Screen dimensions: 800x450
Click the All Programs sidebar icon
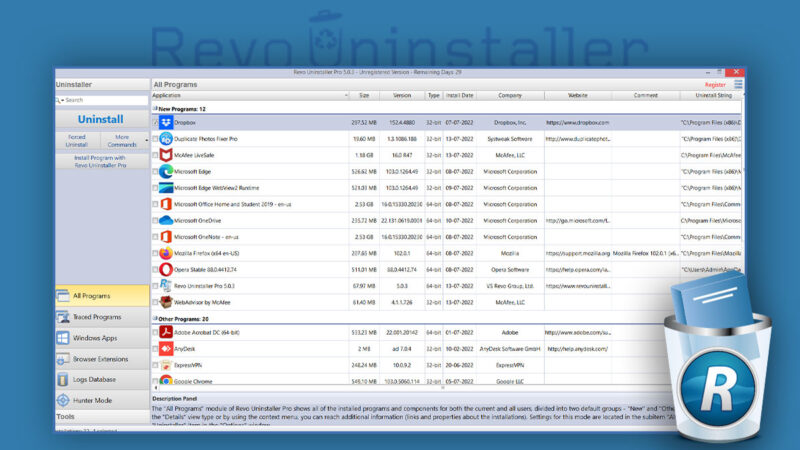(63, 295)
